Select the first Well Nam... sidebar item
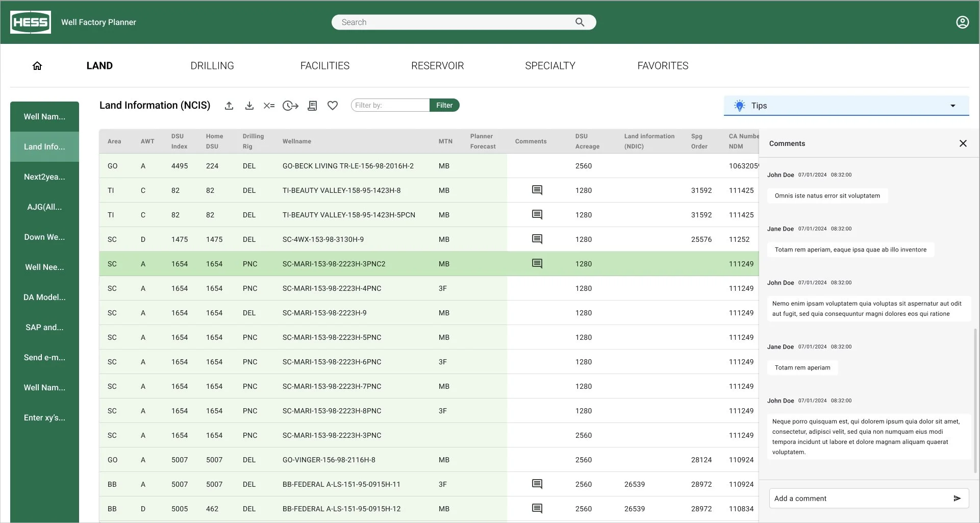This screenshot has width=980, height=523. 44,117
